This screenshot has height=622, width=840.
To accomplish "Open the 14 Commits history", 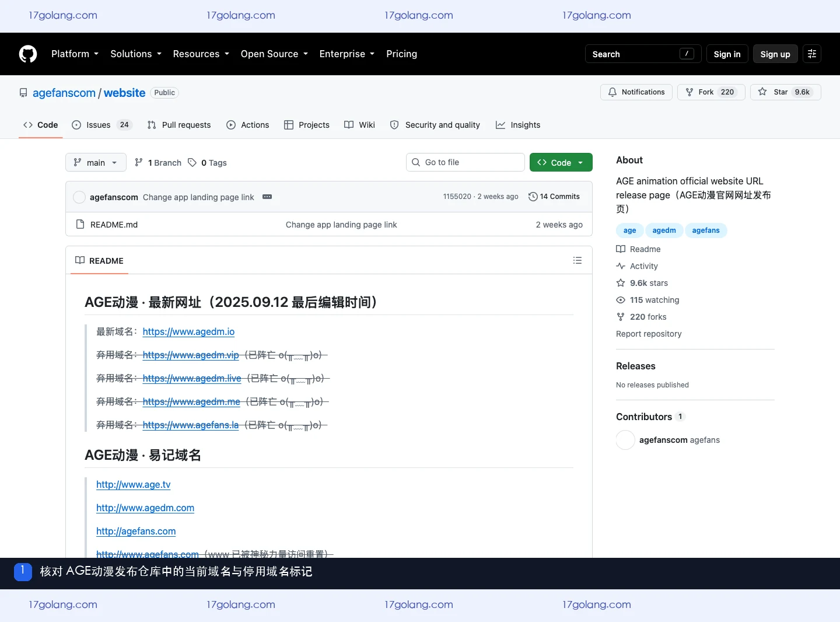I will click(x=554, y=197).
